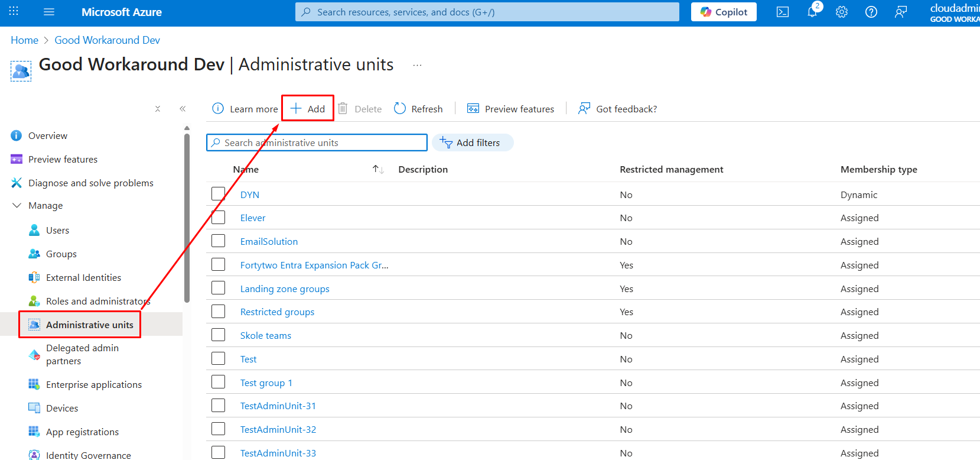Open the ellipsis more options menu
980x460 pixels.
coord(417,65)
